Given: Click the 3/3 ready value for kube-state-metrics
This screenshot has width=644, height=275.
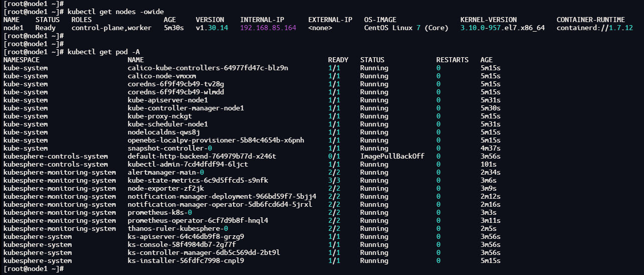Looking at the screenshot, I should (334, 180).
